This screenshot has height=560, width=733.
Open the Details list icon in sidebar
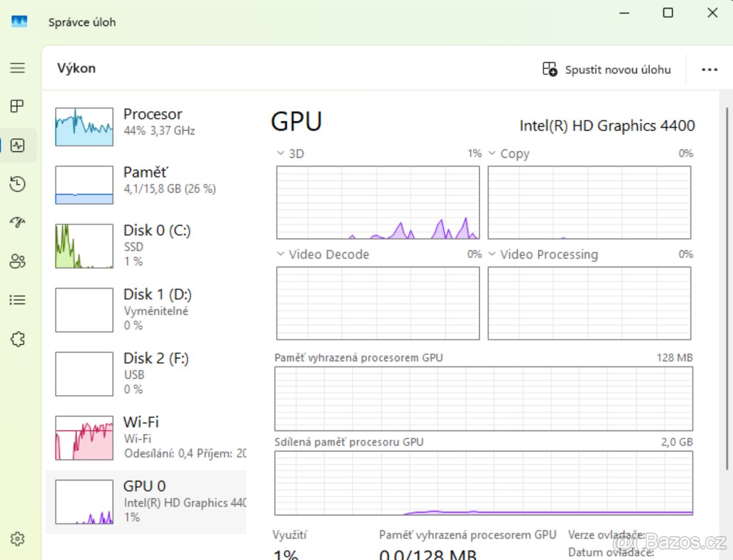tap(18, 300)
